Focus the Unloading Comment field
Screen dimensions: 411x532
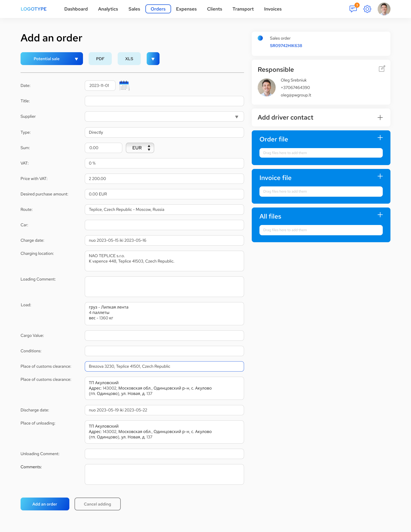click(164, 454)
